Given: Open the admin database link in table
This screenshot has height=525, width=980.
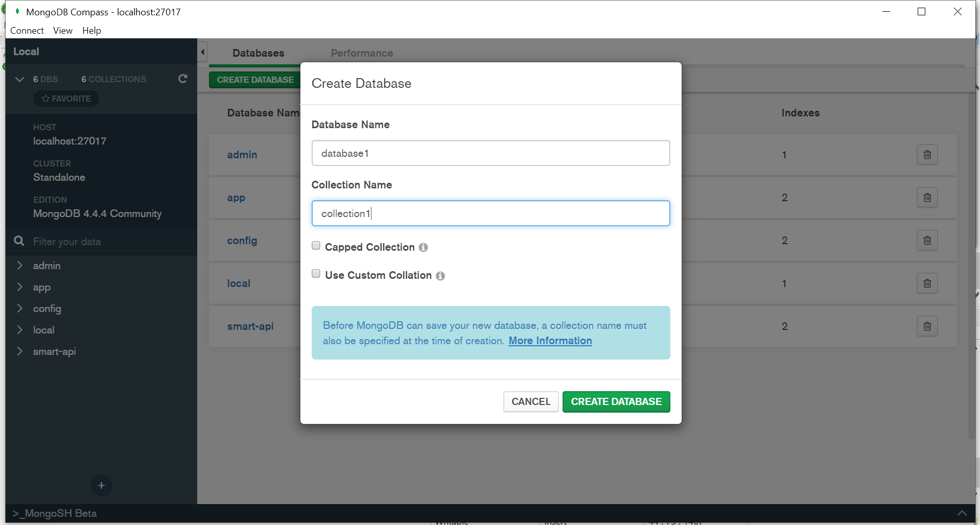Looking at the screenshot, I should (242, 155).
